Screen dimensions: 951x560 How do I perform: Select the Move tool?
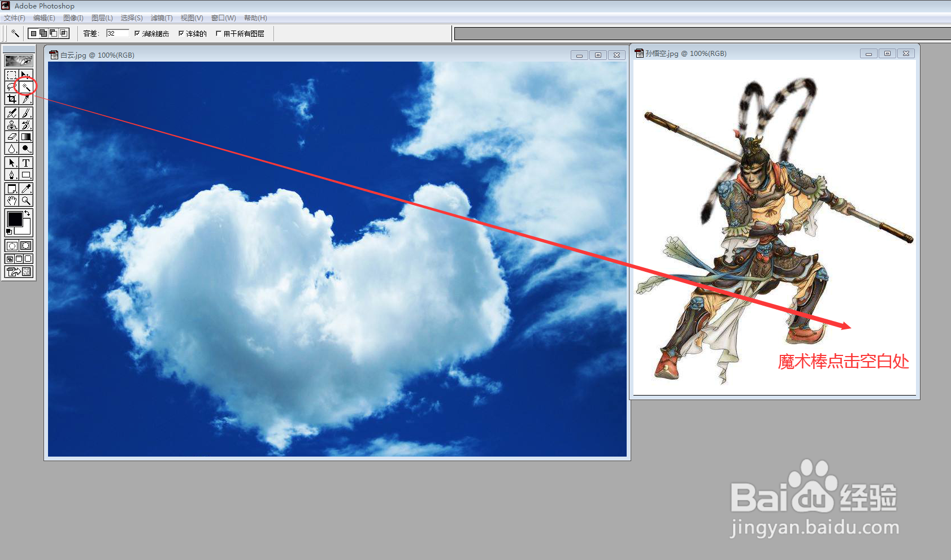point(26,75)
